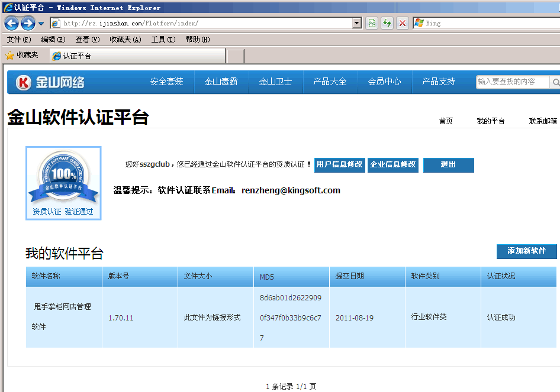Click the Bing search box

486,23
